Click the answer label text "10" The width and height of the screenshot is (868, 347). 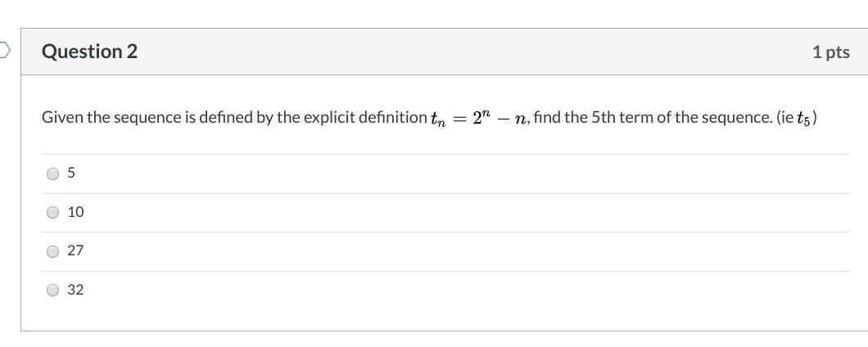coord(75,212)
